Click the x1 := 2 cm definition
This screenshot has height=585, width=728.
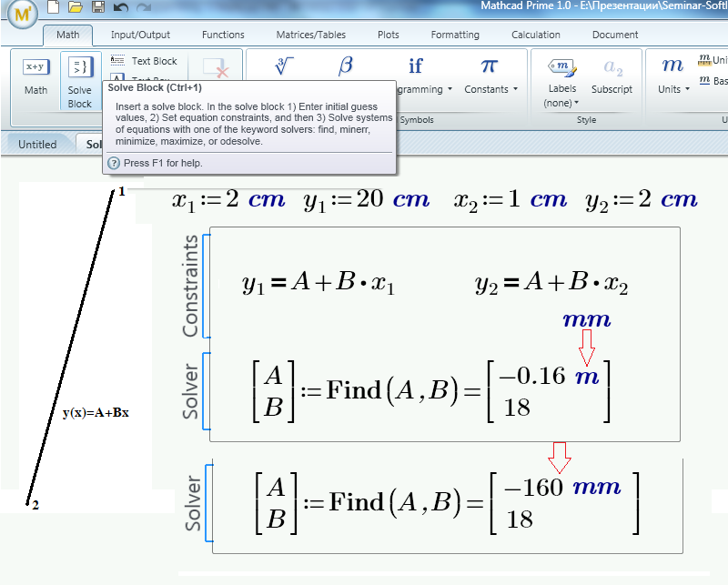[228, 200]
